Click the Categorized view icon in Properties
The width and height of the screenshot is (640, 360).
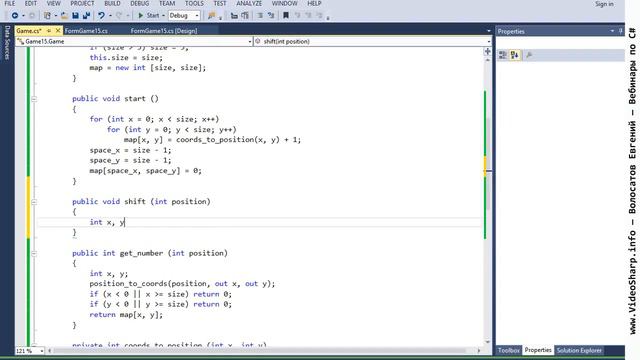pyautogui.click(x=503, y=55)
